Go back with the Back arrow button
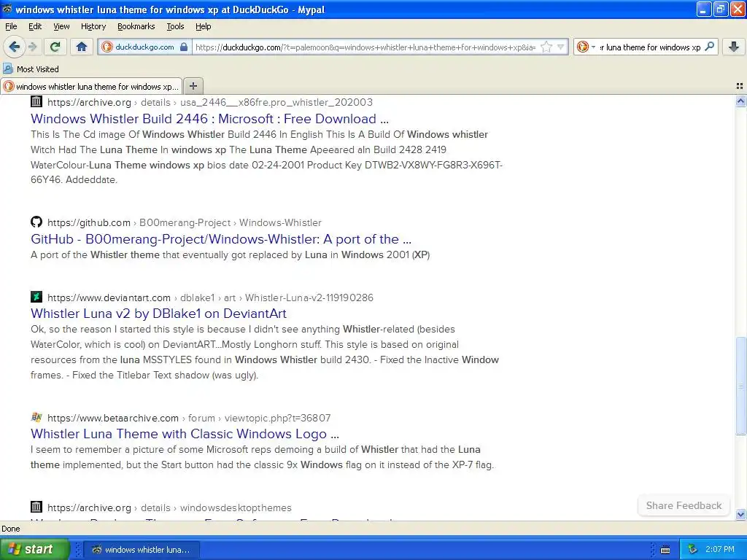Viewport: 747px width, 560px height. coord(14,47)
